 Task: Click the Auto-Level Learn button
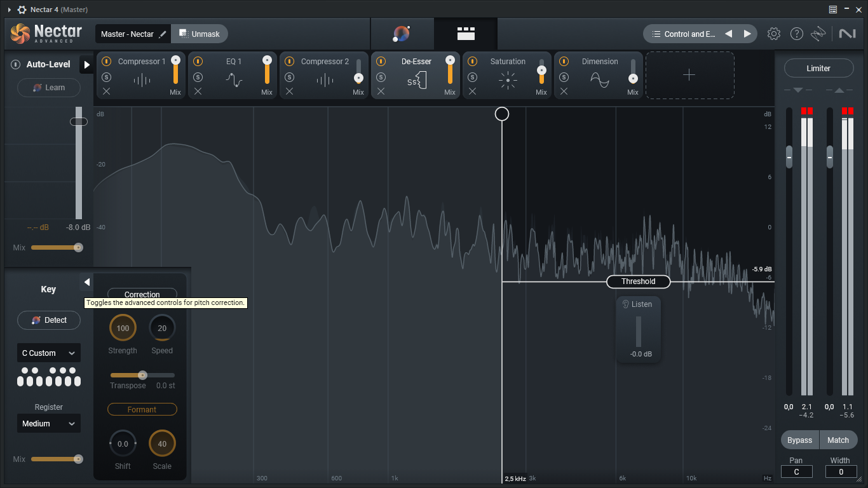(49, 88)
